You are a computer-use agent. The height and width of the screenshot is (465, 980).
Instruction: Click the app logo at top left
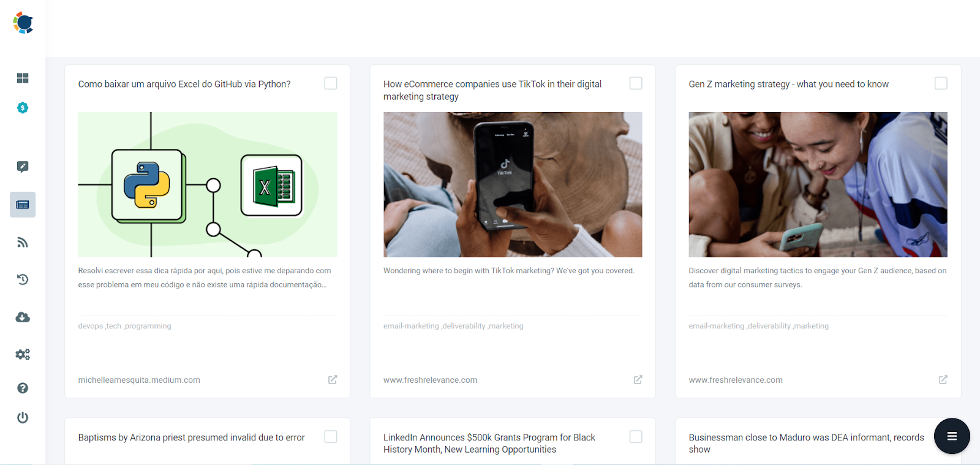(23, 23)
